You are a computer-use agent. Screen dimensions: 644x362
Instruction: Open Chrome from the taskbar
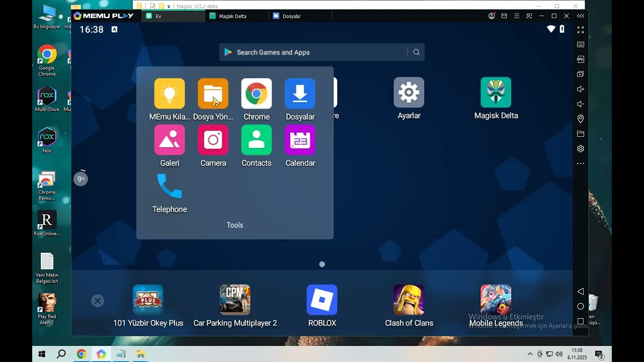coord(82,354)
